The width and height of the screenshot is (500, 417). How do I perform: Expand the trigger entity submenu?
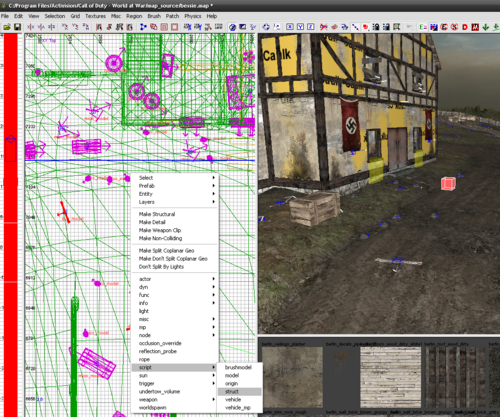[x=175, y=383]
